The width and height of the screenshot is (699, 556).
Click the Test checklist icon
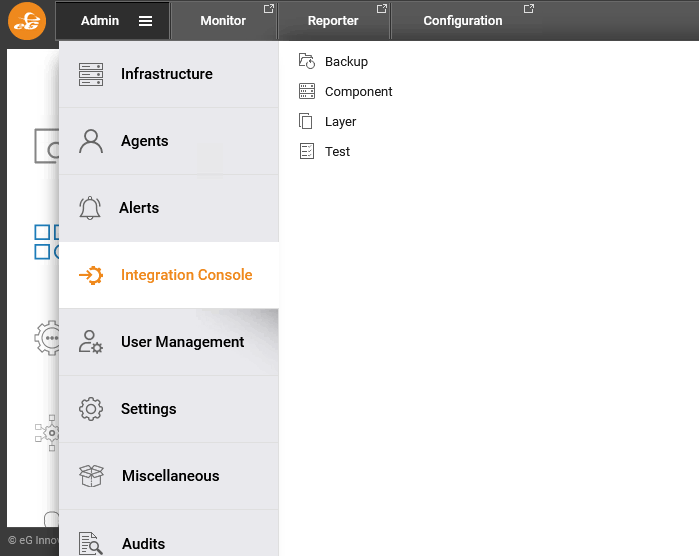click(307, 151)
